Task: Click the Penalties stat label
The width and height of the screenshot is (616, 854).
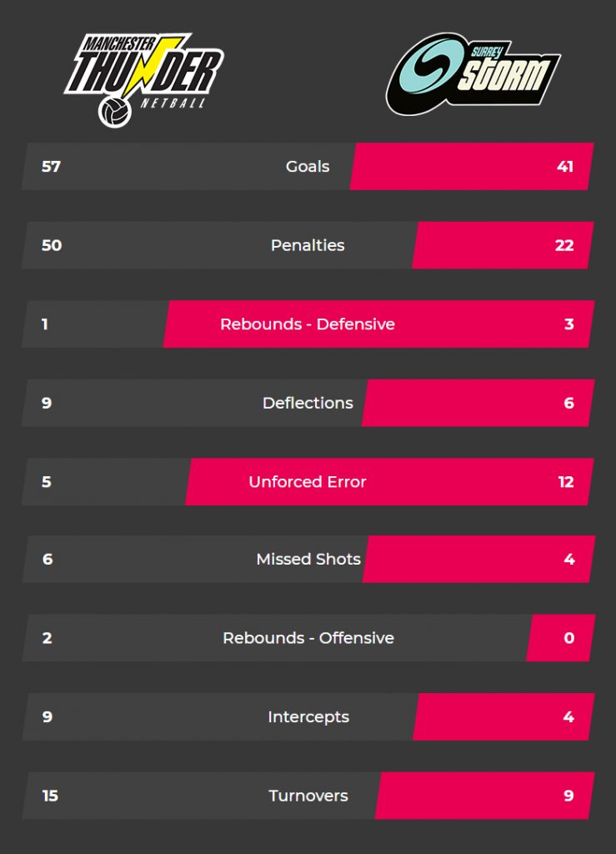Action: pyautogui.click(x=308, y=245)
